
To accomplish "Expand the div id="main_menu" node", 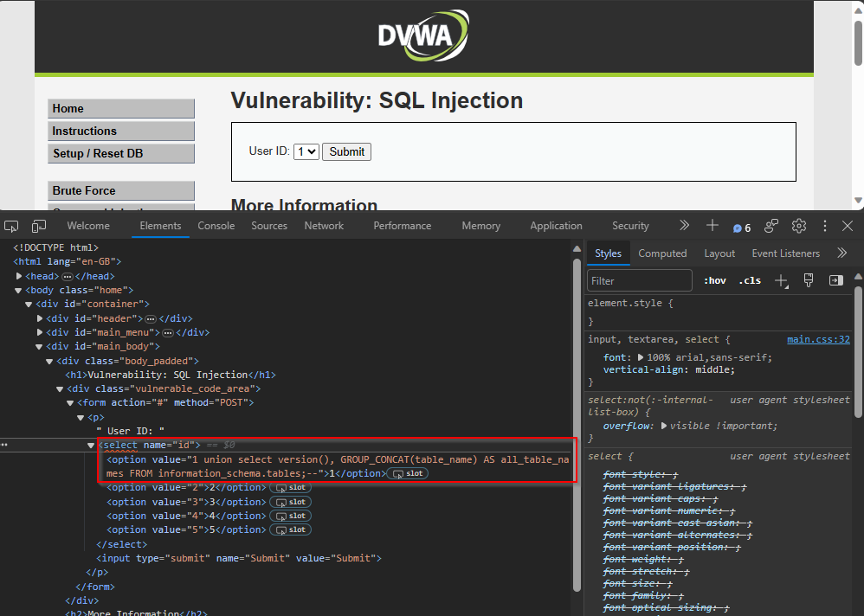I will tap(40, 332).
